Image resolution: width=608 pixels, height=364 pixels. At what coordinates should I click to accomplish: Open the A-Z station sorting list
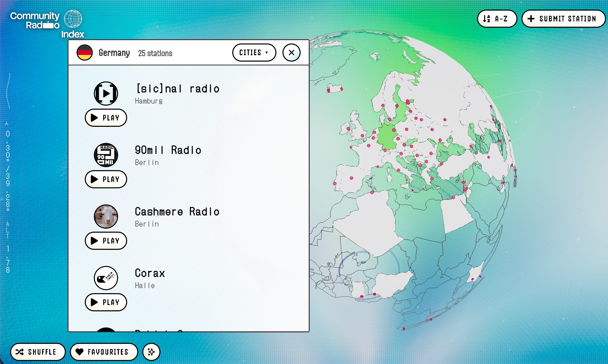click(497, 19)
